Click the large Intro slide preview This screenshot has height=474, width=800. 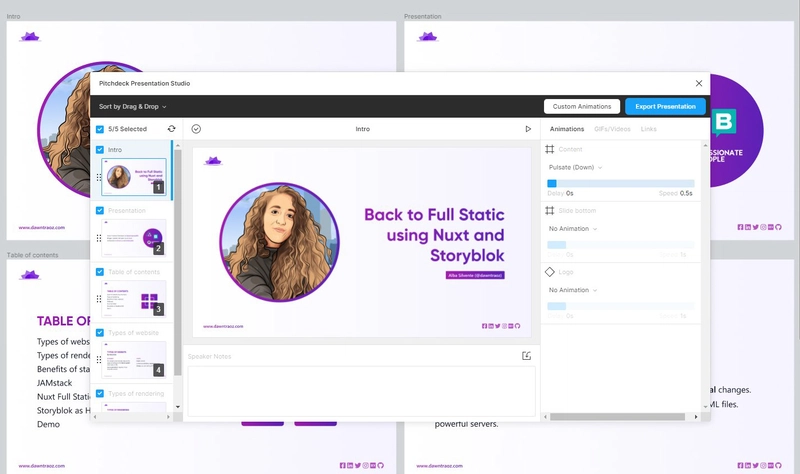[362, 242]
